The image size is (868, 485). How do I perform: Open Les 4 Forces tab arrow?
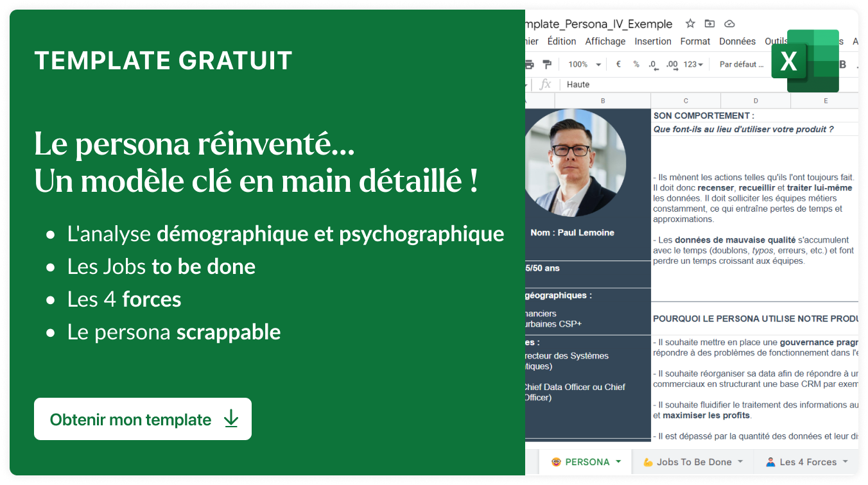[845, 461]
